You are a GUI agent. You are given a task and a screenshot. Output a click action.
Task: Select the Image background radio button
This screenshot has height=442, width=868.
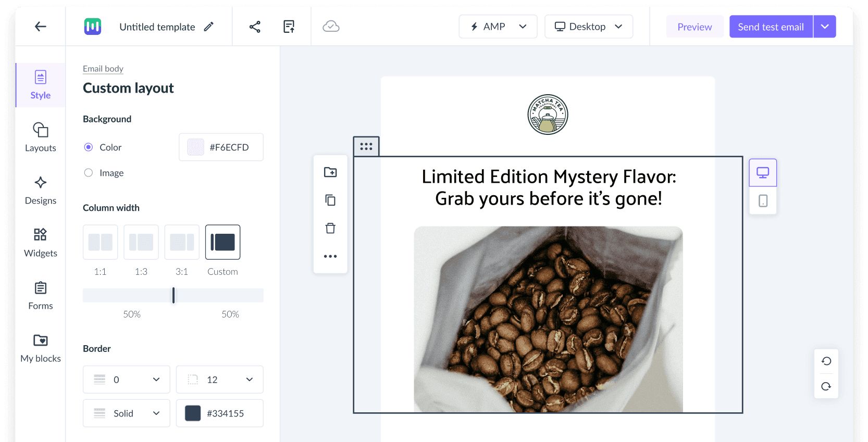point(89,173)
